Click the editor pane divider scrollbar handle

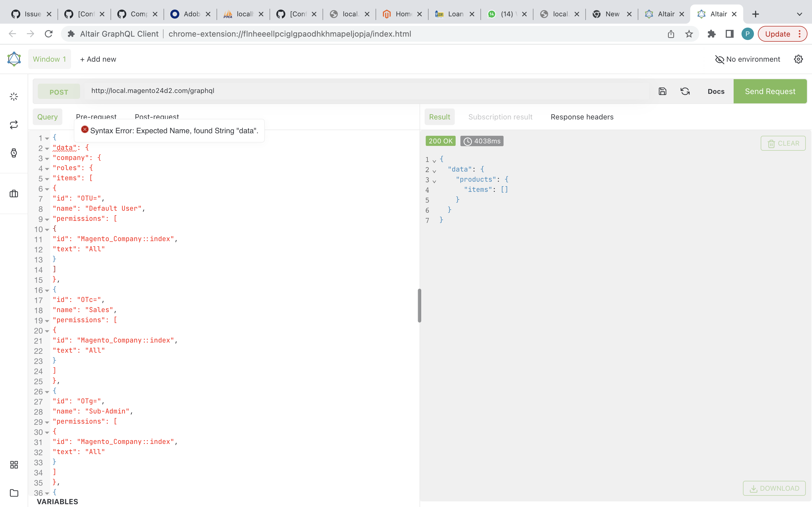coord(420,306)
